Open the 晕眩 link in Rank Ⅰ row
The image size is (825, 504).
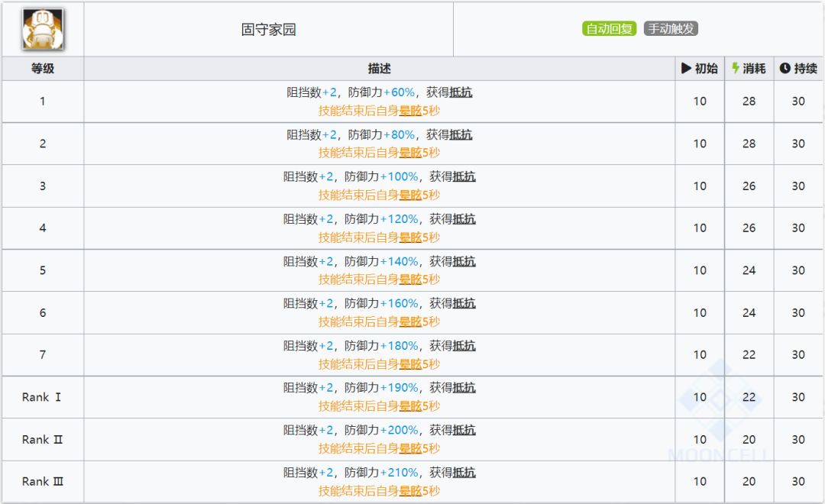click(x=410, y=406)
